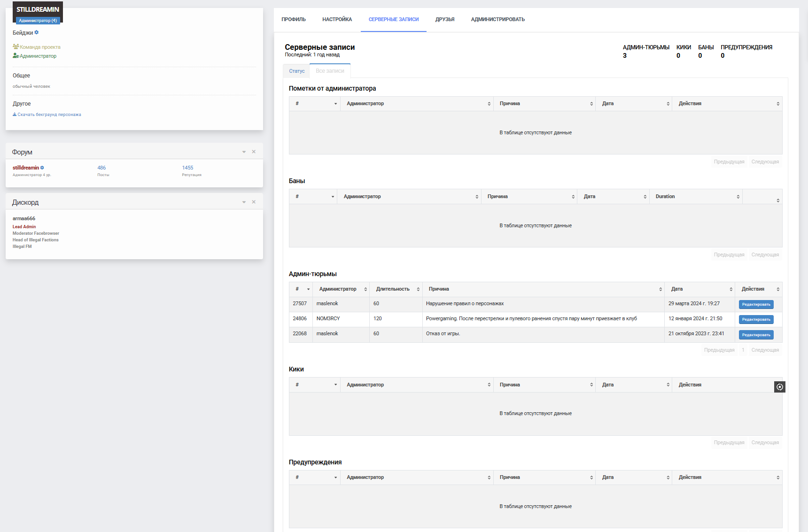This screenshot has height=532, width=808.
Task: Click the download icon before Скачать бекграунд персонажа
Action: pos(15,114)
